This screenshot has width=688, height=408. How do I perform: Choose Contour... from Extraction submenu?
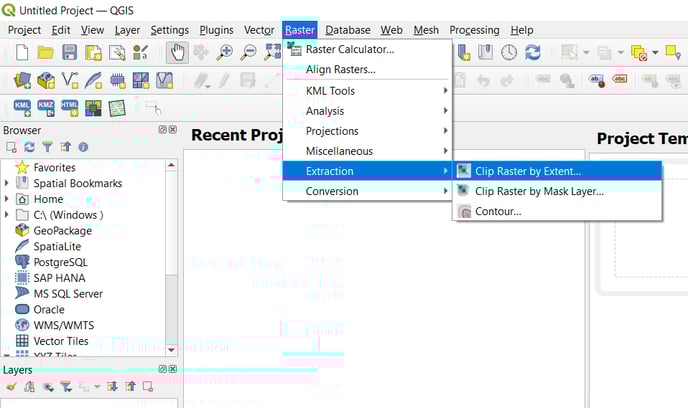pos(557,211)
